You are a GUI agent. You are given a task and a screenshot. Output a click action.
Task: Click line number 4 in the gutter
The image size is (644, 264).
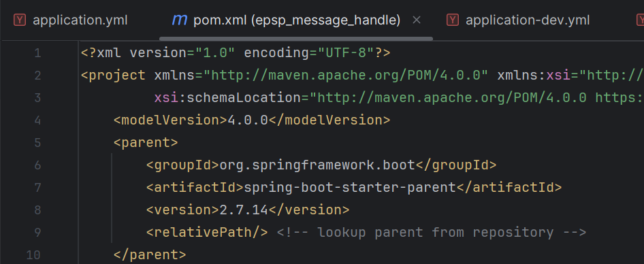[x=38, y=120]
